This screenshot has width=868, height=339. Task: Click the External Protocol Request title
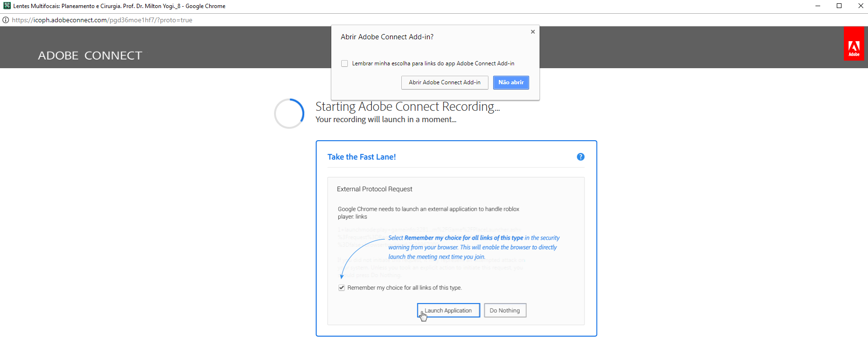click(374, 189)
